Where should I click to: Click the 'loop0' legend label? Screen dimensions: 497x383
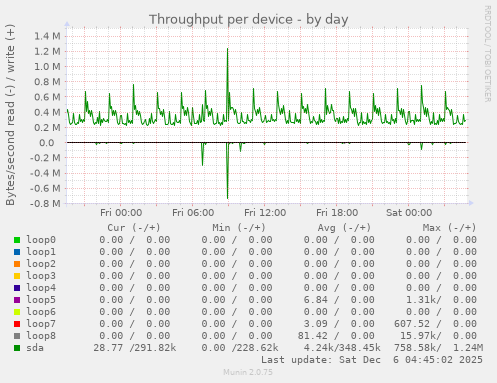click(x=41, y=240)
